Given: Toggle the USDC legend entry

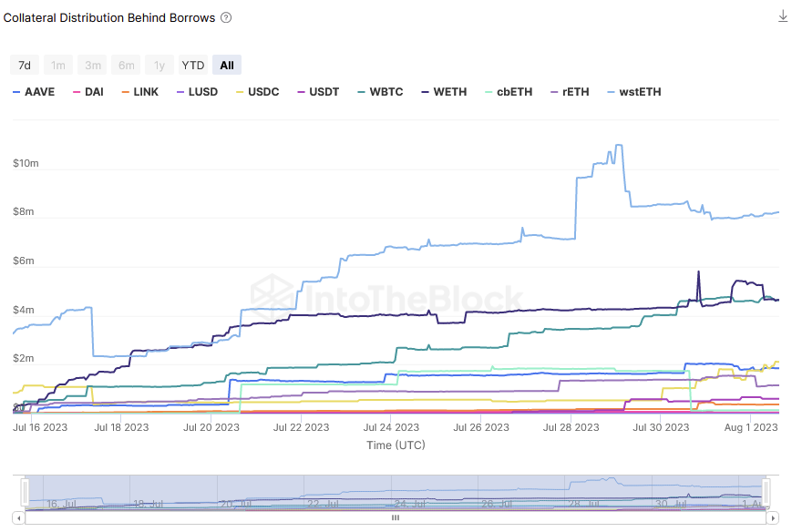Looking at the screenshot, I should coord(262,92).
